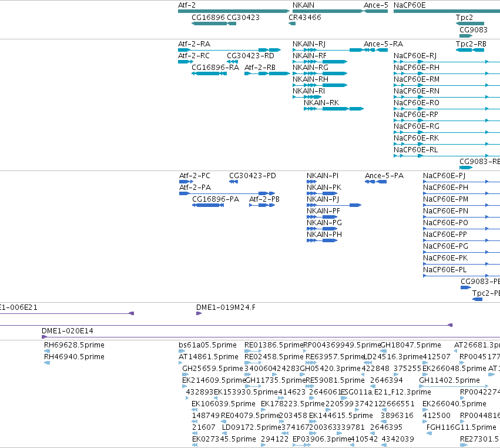Select the NKAIN gene span bar
The image size is (500, 448).
tap(328, 11)
